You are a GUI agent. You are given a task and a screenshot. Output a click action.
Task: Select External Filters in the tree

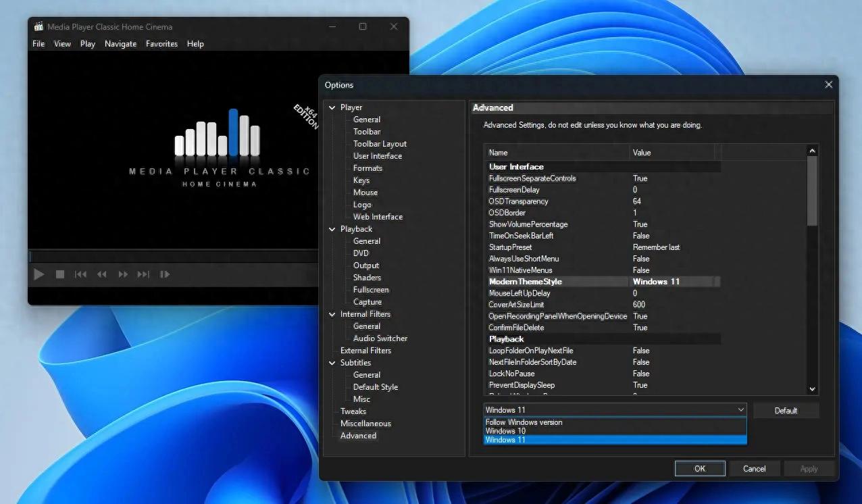coord(365,351)
